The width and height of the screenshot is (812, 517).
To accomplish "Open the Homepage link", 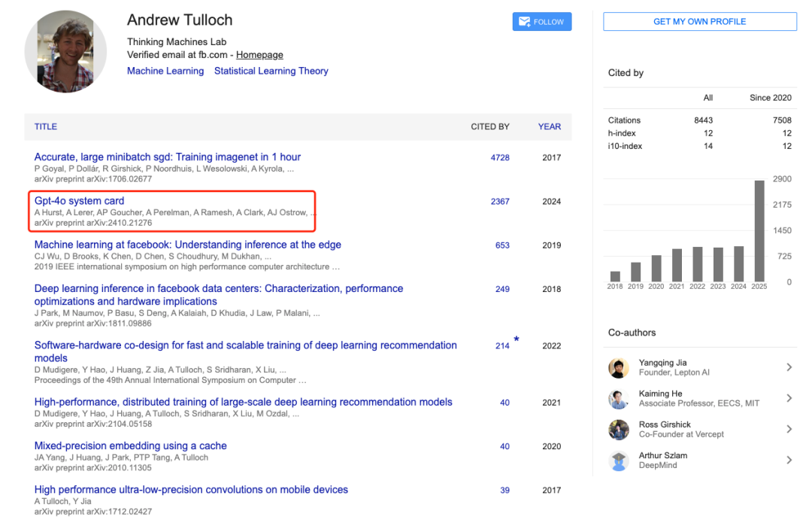I will pyautogui.click(x=259, y=55).
